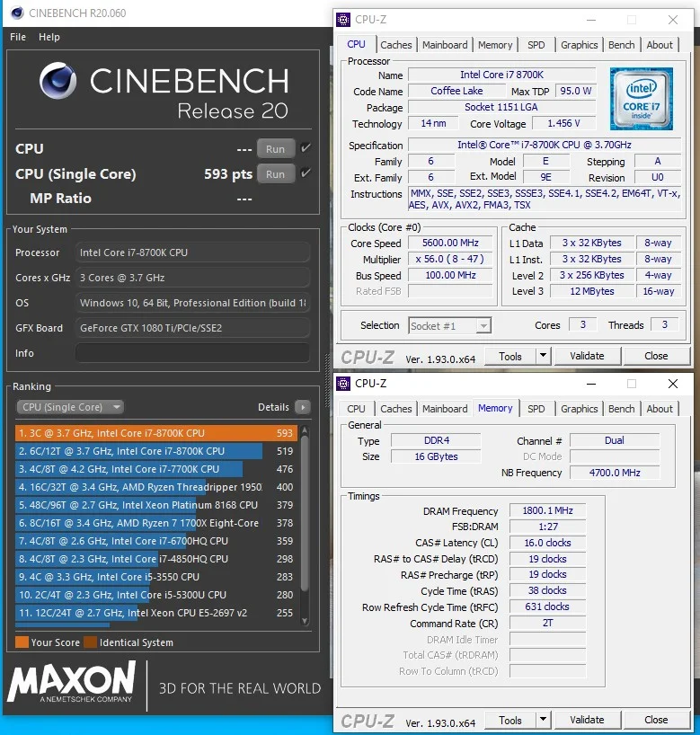
Task: Open the Help menu in Cinebench
Action: 49,37
